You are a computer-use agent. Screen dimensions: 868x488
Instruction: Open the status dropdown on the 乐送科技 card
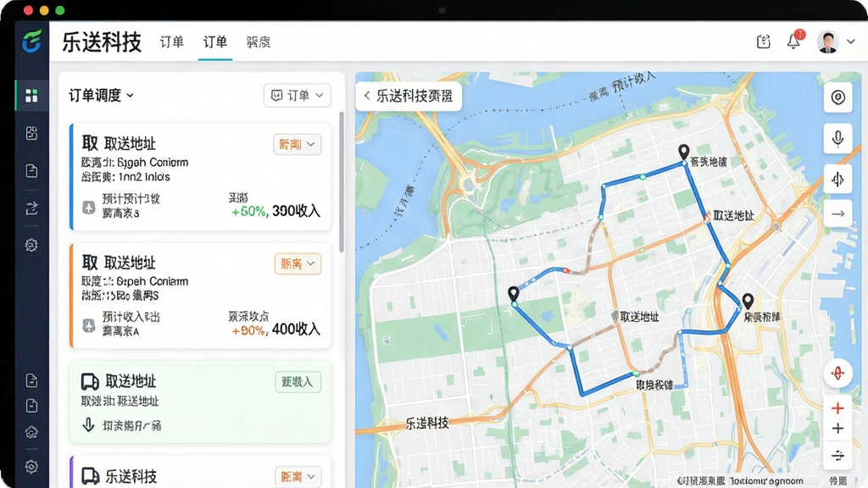click(298, 476)
